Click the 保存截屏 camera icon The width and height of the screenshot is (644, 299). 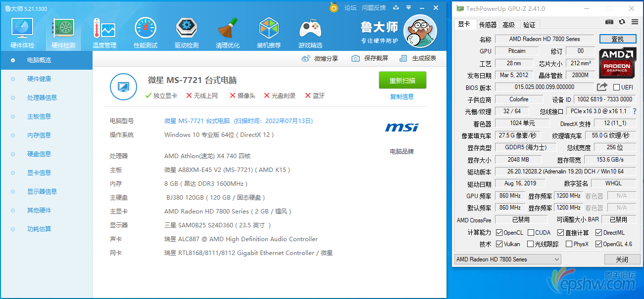[x=355, y=58]
